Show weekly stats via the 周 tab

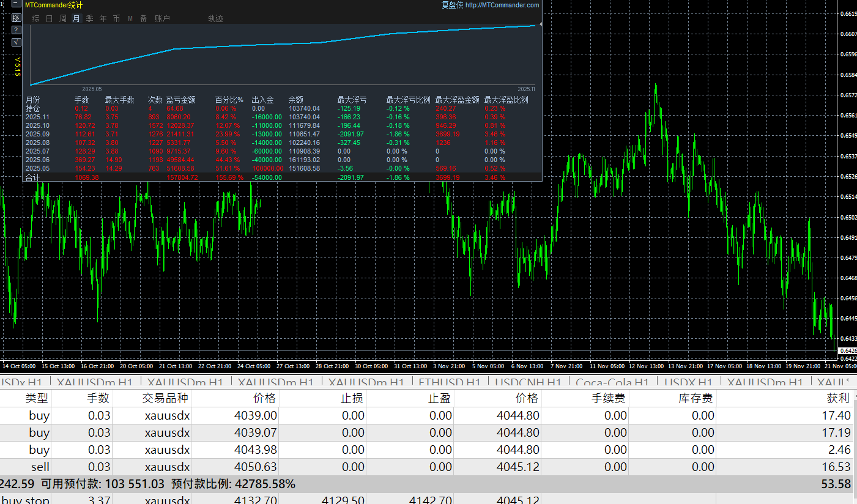tap(62, 19)
